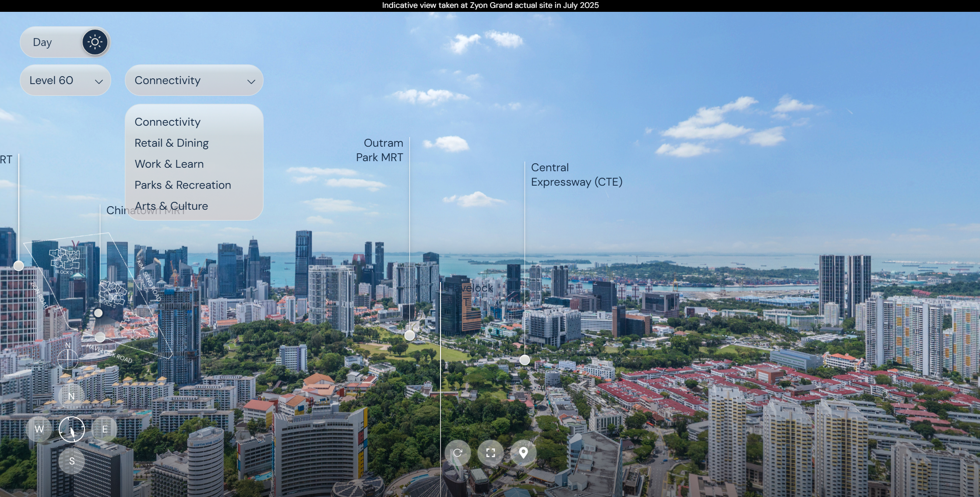This screenshot has width=980, height=497.
Task: Click the sun icon in Day toggle
Action: pyautogui.click(x=95, y=42)
